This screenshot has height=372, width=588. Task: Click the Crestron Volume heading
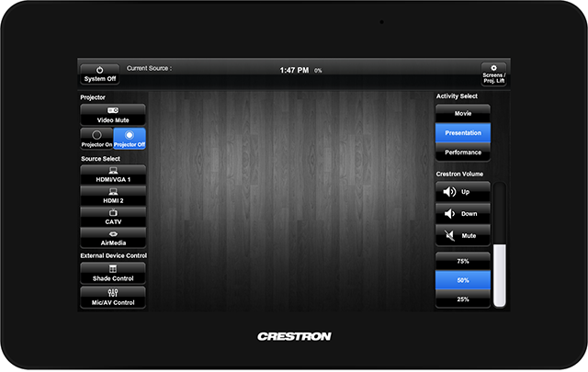click(x=459, y=174)
